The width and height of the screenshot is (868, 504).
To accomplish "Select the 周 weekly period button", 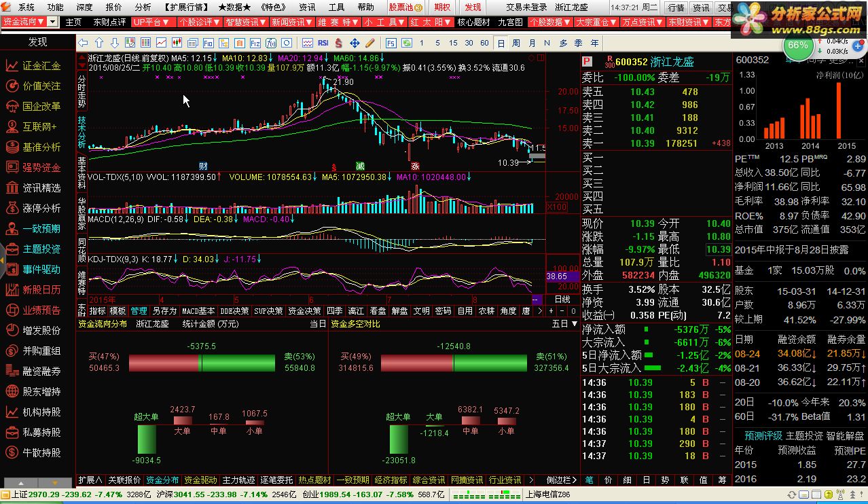I will pos(516,43).
